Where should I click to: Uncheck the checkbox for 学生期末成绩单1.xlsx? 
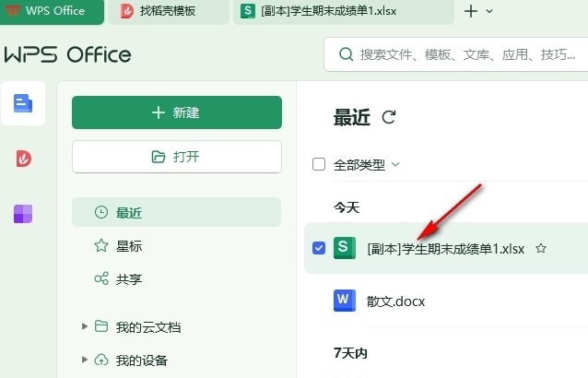[x=319, y=248]
